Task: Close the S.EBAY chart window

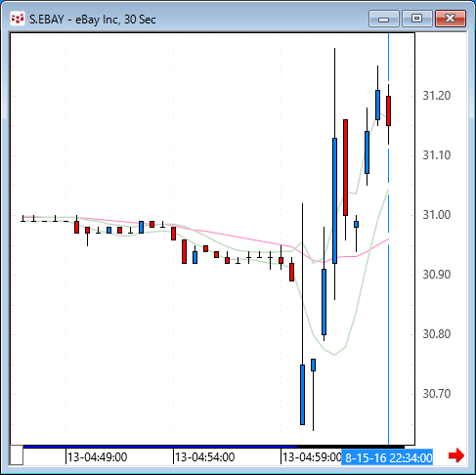Action: [x=451, y=19]
